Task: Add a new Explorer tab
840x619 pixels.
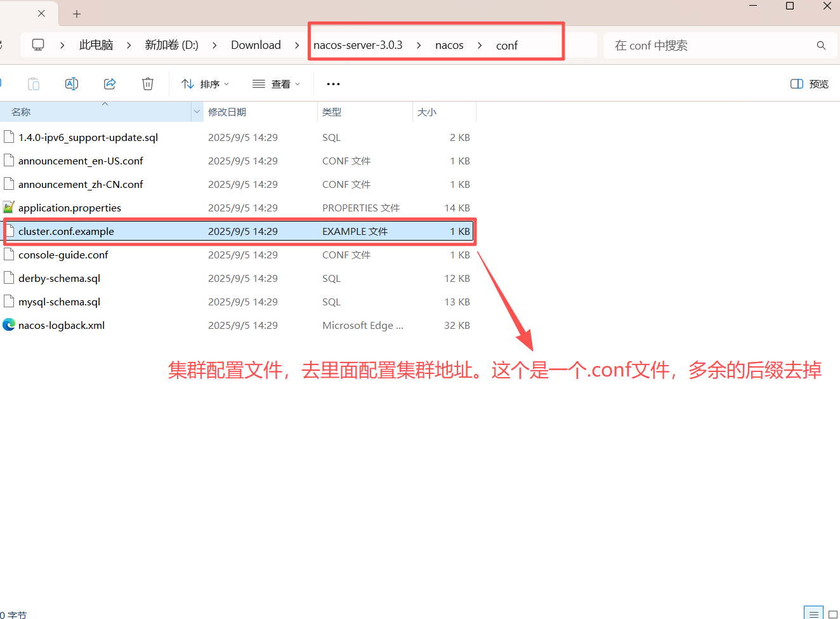Action: coord(77,13)
